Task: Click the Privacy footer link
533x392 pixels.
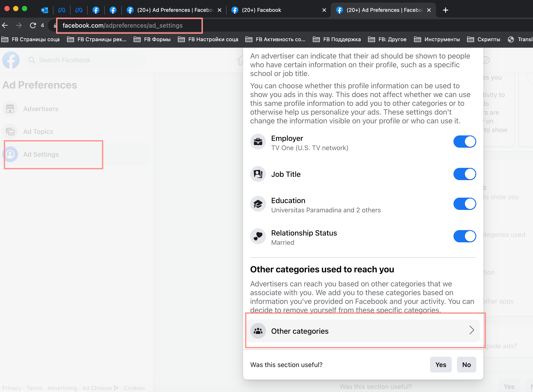Action: click(12, 388)
